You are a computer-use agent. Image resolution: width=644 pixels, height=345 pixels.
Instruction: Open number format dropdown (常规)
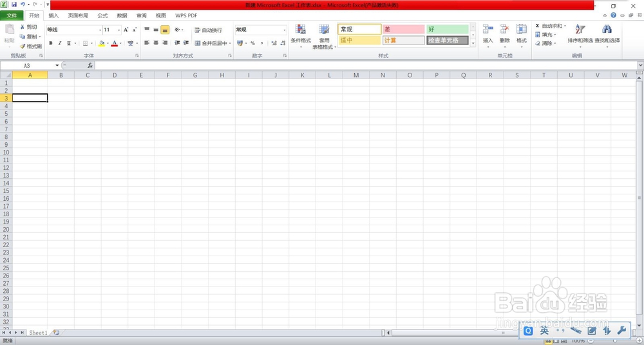click(x=284, y=30)
